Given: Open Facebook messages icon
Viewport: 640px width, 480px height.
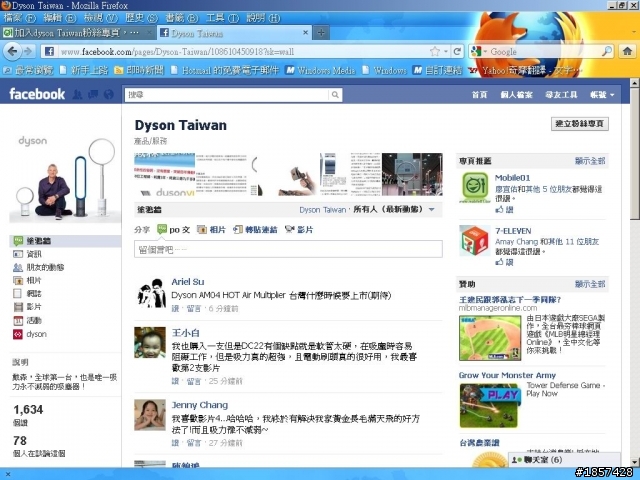Looking at the screenshot, I should pyautogui.click(x=93, y=95).
